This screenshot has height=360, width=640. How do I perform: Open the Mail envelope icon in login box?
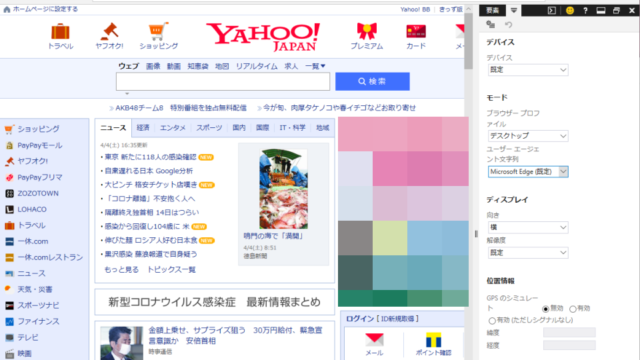[x=374, y=340]
